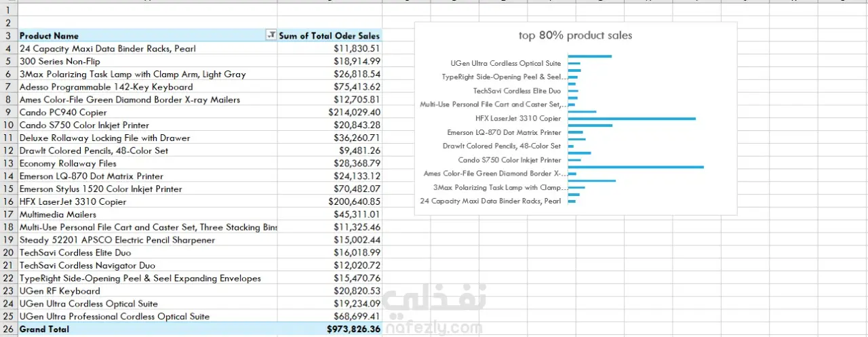Select HFX LaserJet 3310 Copier table cell
Screen dimensions: 868x337
(x=147, y=201)
